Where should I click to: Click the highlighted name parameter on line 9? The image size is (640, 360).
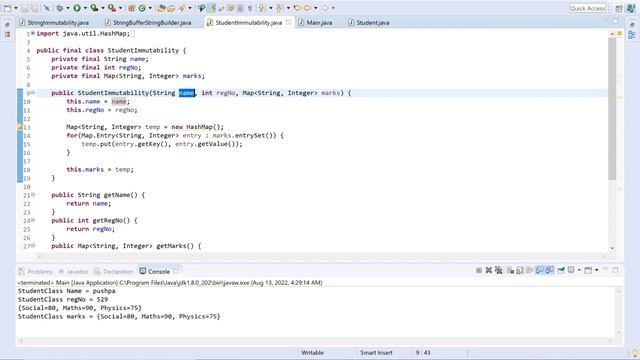click(x=187, y=93)
